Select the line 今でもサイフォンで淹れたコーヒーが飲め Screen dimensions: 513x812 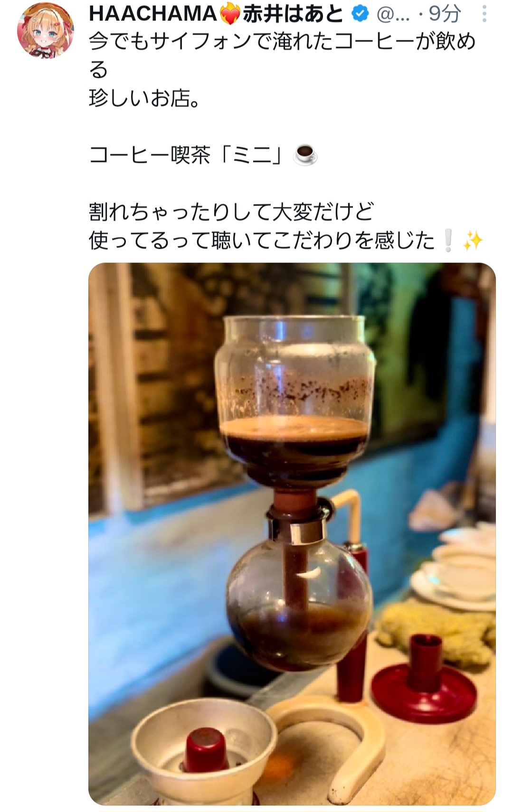pyautogui.click(x=282, y=42)
